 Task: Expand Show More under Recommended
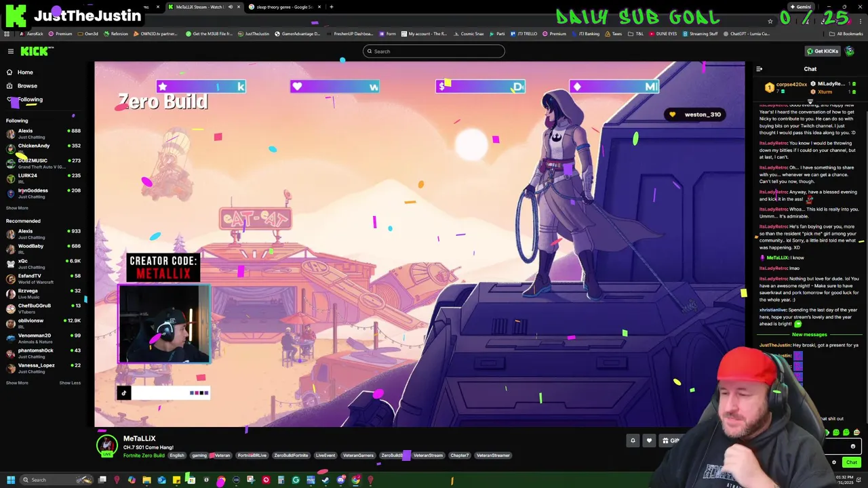tap(17, 383)
